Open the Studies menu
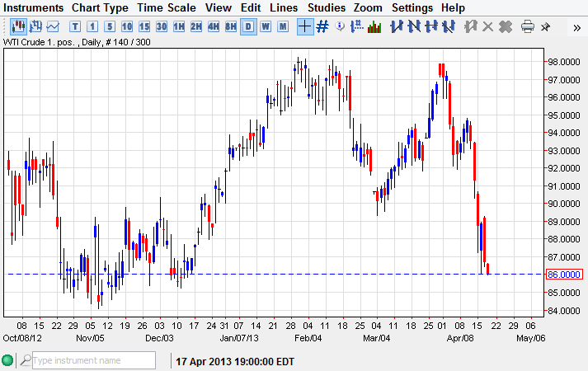Screen dimensions: 588x371 click(327, 7)
